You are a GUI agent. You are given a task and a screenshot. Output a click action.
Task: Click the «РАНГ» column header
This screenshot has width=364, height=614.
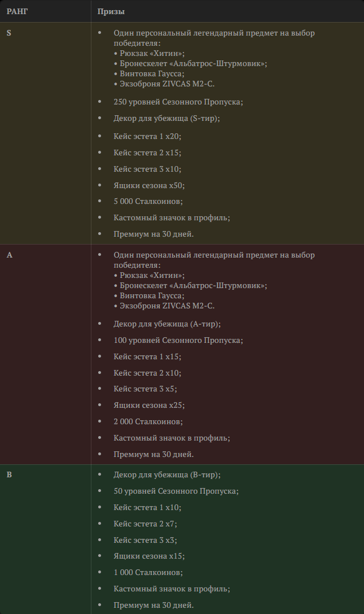(x=17, y=11)
